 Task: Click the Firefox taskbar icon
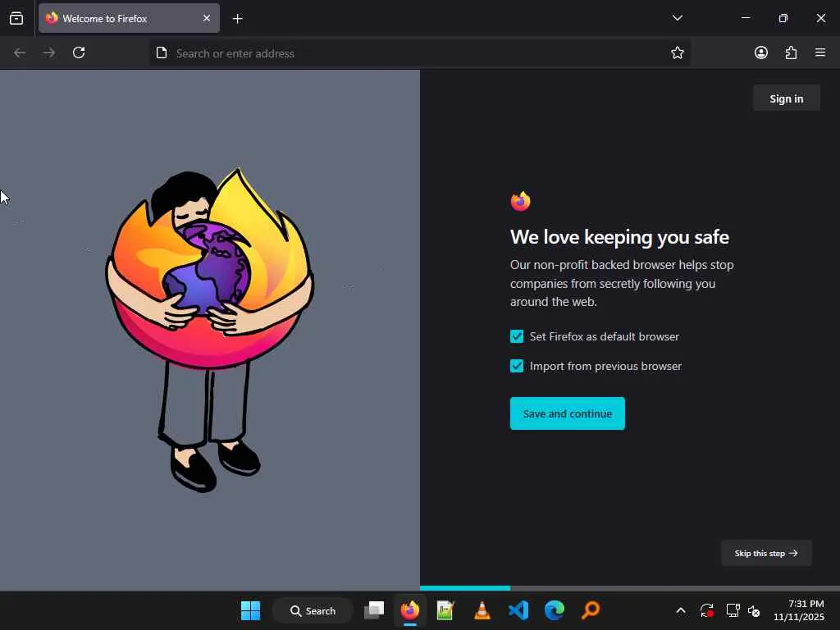[410, 610]
